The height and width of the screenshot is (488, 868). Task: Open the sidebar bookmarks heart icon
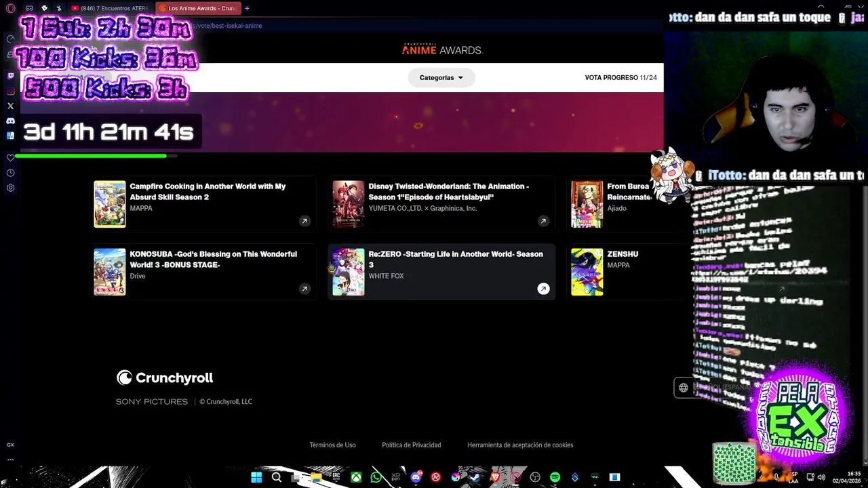pyautogui.click(x=10, y=157)
